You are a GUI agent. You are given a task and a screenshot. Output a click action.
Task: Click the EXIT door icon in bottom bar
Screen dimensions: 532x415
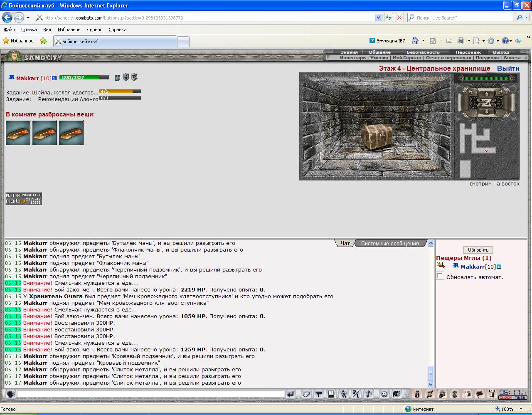492,394
